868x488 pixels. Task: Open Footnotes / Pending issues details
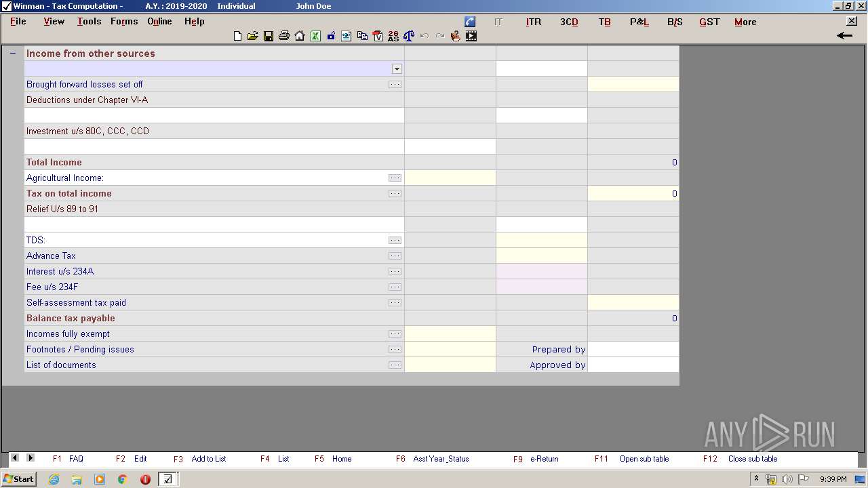click(x=395, y=350)
